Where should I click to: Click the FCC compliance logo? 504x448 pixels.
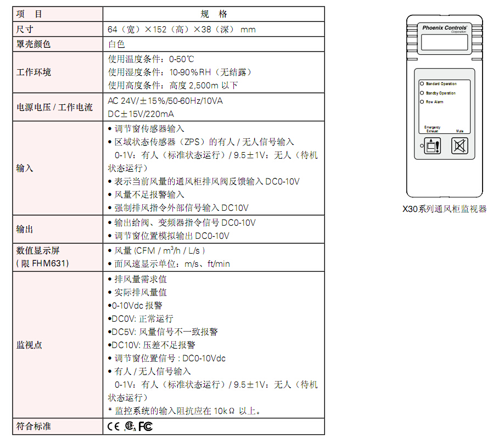(x=145, y=426)
